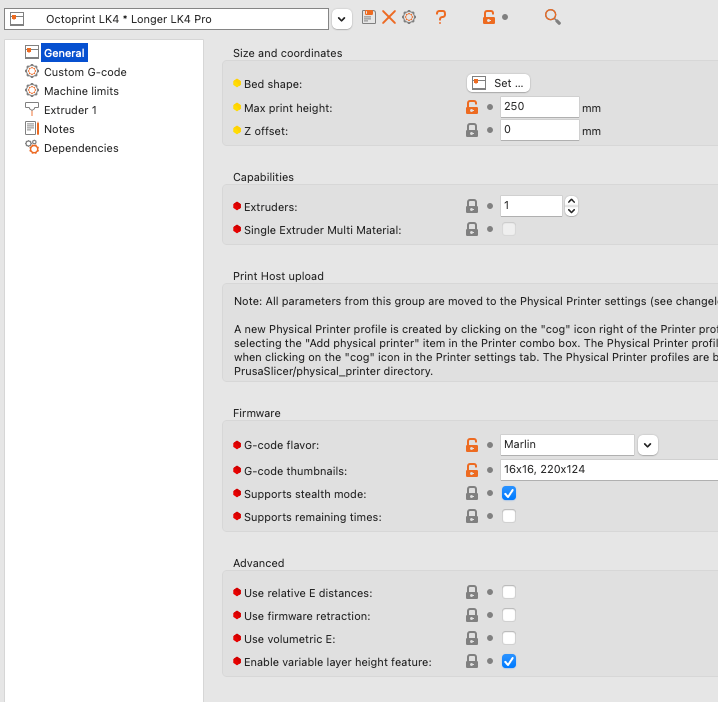Toggle Single Extruder Multi Material checkbox
718x702 pixels.
tap(509, 229)
